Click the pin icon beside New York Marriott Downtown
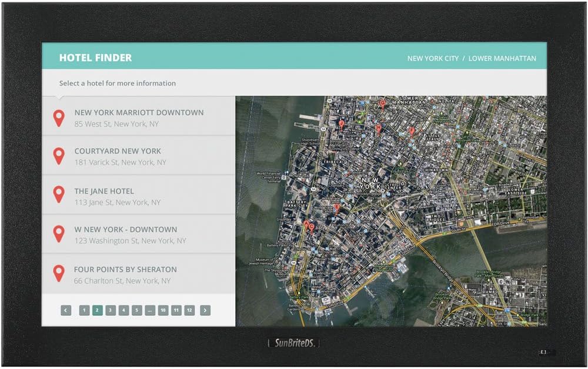The image size is (588, 369). pyautogui.click(x=58, y=118)
